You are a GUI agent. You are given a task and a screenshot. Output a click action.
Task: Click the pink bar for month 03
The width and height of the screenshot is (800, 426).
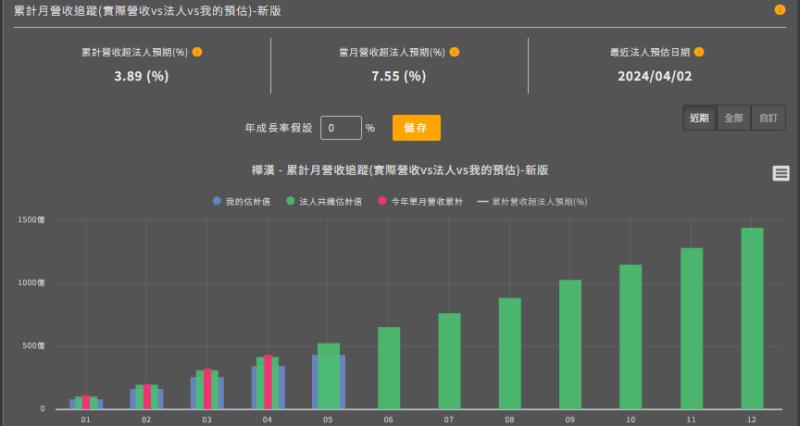pos(207,389)
